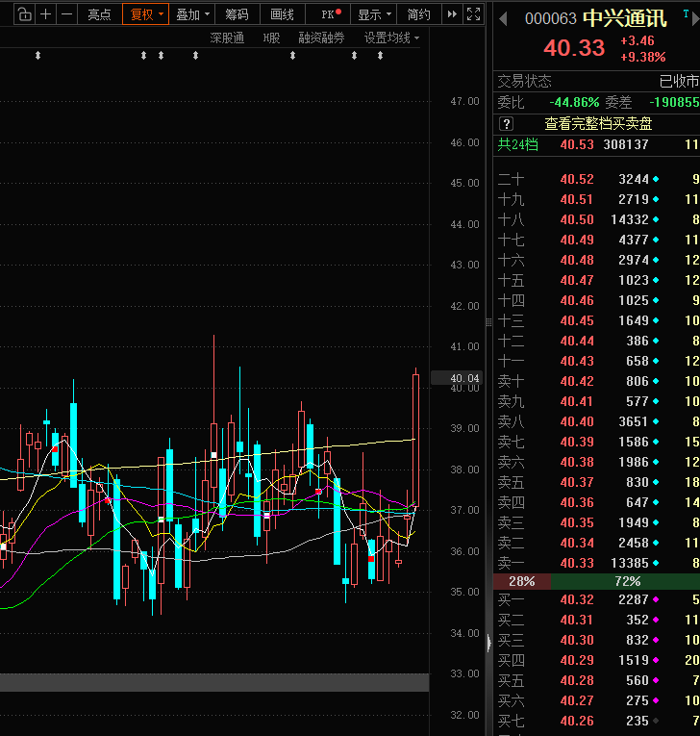The image size is (700, 736).
Task: Click 卖十 price 40.42 row
Action: pos(596,381)
